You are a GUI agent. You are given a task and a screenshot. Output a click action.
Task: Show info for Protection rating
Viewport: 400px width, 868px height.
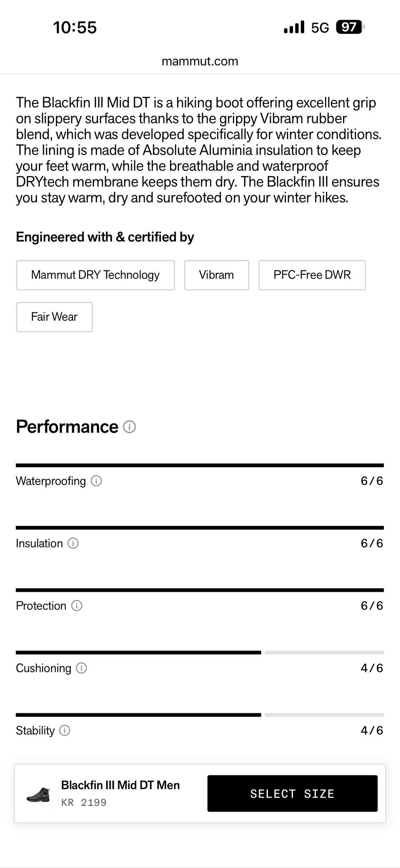(x=77, y=606)
